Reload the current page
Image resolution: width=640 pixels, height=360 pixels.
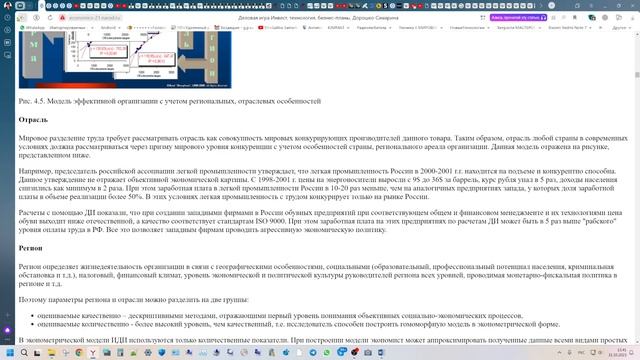[x=50, y=18]
